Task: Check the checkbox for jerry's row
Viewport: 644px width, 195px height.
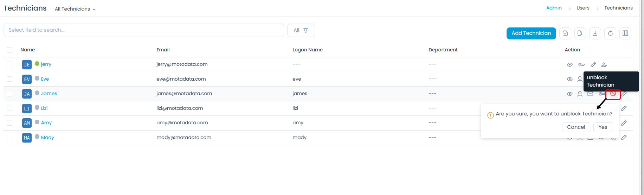Action: [9, 64]
